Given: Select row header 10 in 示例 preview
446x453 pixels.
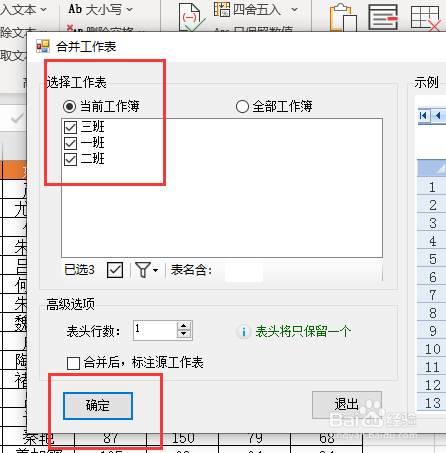Looking at the screenshot, I should coord(432,349).
